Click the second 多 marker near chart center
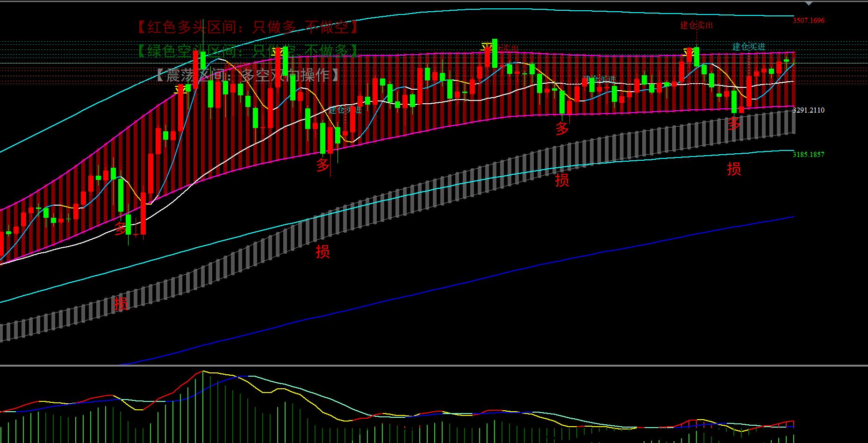The width and height of the screenshot is (868, 443). [x=323, y=165]
